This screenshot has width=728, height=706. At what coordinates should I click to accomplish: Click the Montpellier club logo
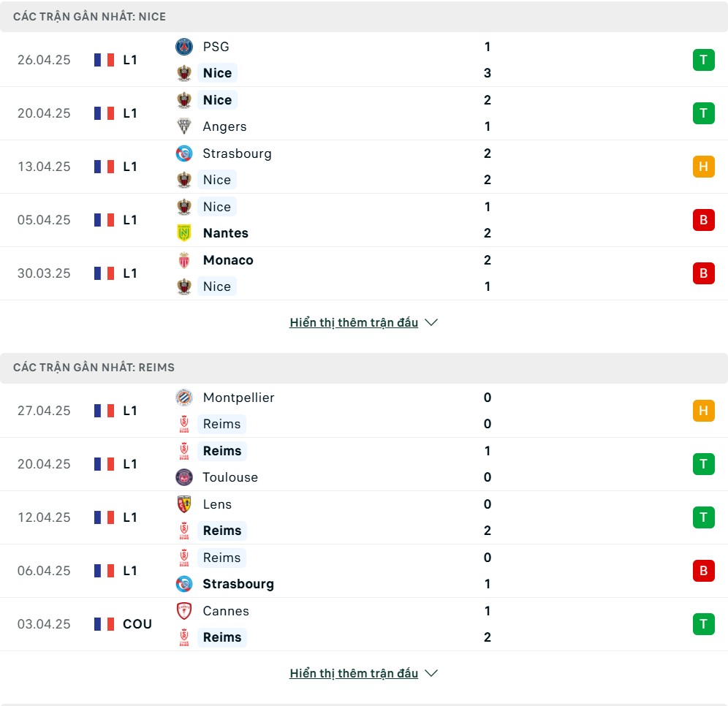coord(184,398)
